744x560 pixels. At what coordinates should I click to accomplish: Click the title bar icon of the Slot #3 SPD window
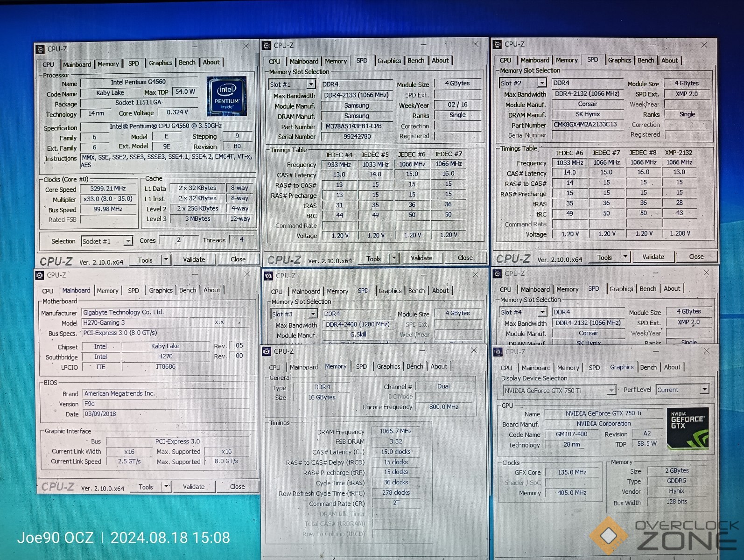click(x=268, y=276)
